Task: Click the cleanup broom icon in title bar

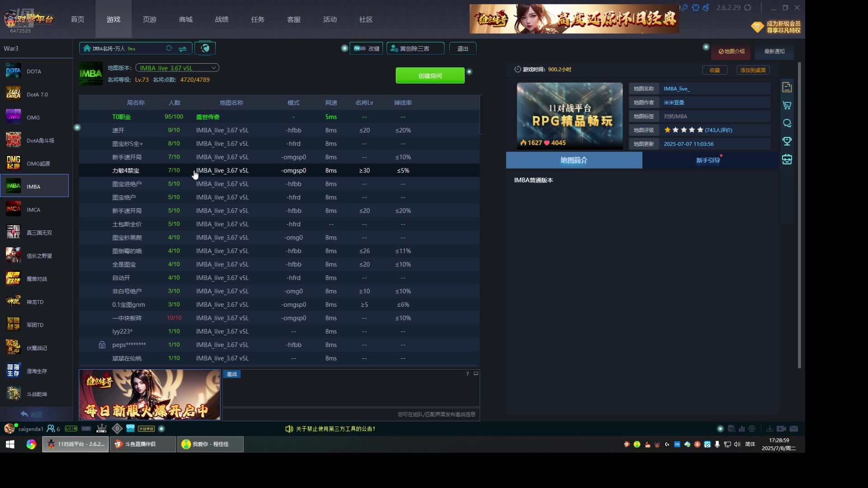Action: click(706, 8)
